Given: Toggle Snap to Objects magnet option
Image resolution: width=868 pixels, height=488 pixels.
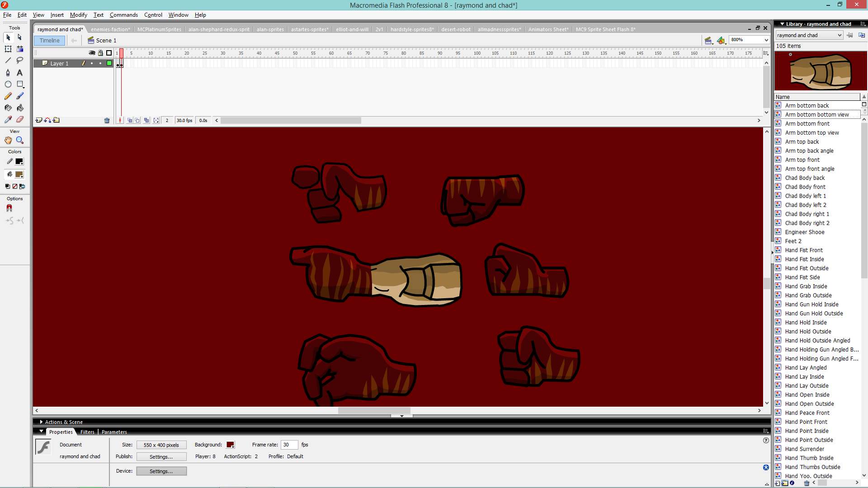Looking at the screenshot, I should [9, 208].
